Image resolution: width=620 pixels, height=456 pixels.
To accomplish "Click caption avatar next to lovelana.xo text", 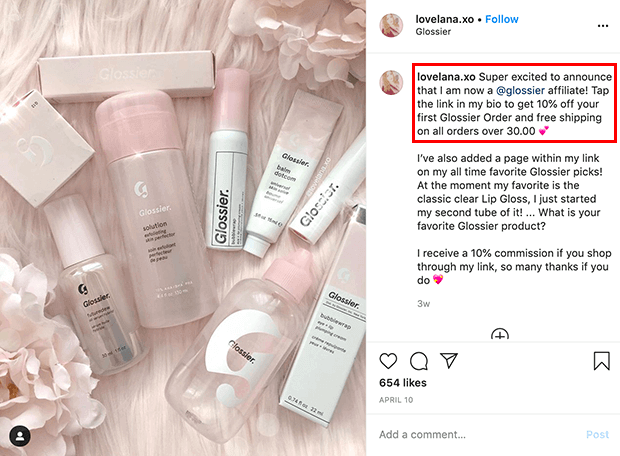I will tap(391, 83).
